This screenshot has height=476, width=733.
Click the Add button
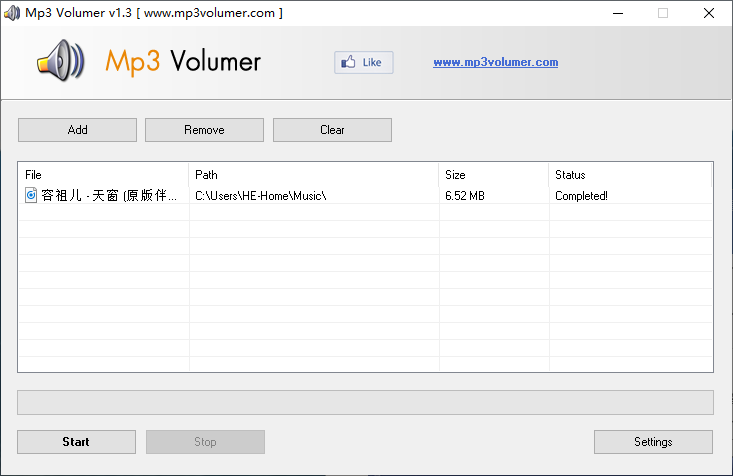pyautogui.click(x=77, y=130)
